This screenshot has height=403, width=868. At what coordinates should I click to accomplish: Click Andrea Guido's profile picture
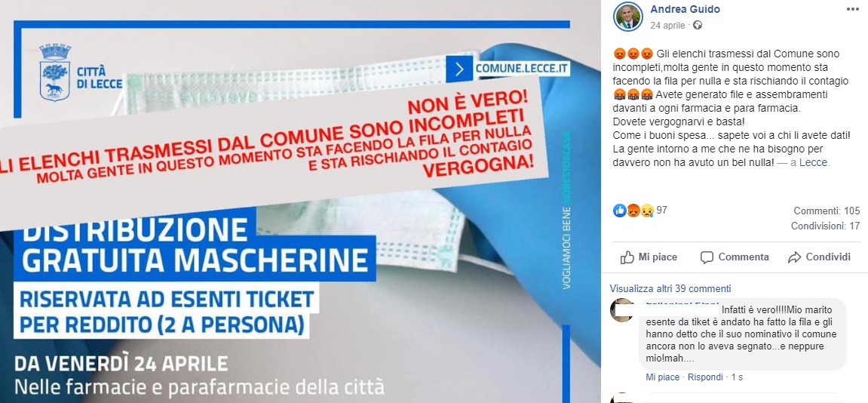point(627,17)
